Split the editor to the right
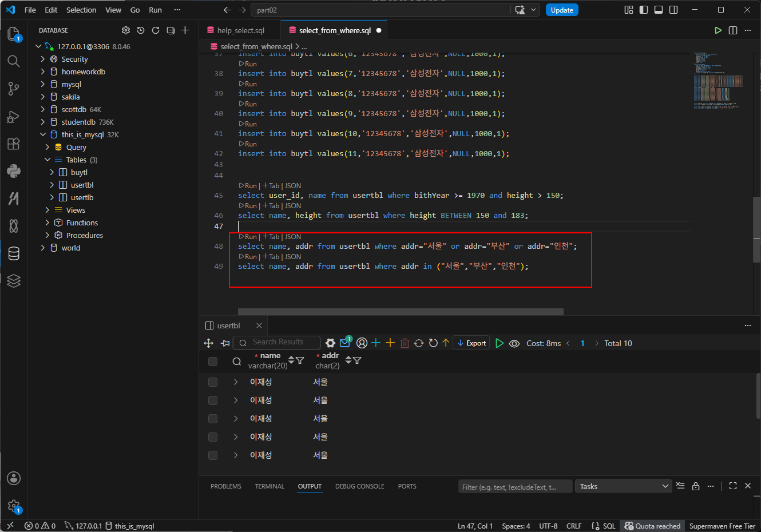The image size is (761, 532). pyautogui.click(x=733, y=30)
